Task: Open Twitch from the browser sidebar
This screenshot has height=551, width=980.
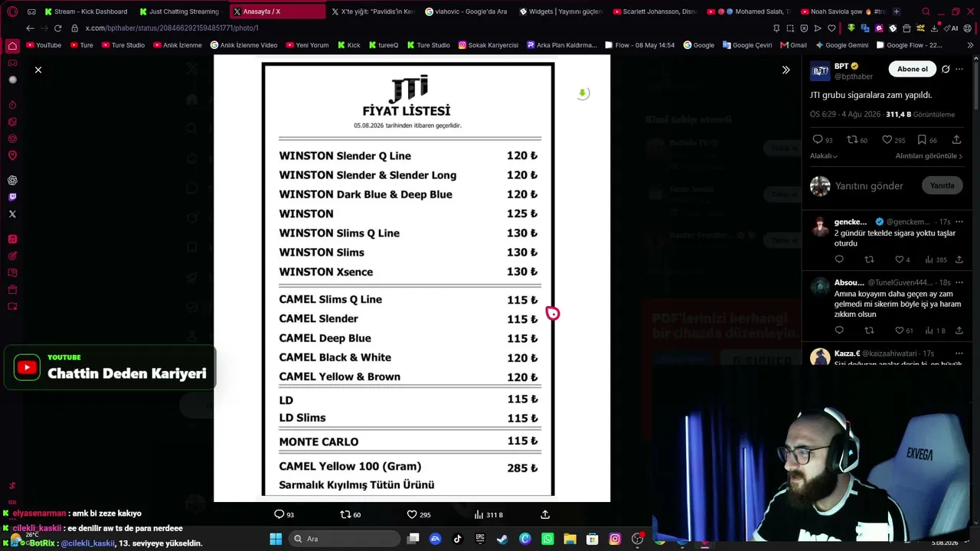Action: [x=12, y=197]
